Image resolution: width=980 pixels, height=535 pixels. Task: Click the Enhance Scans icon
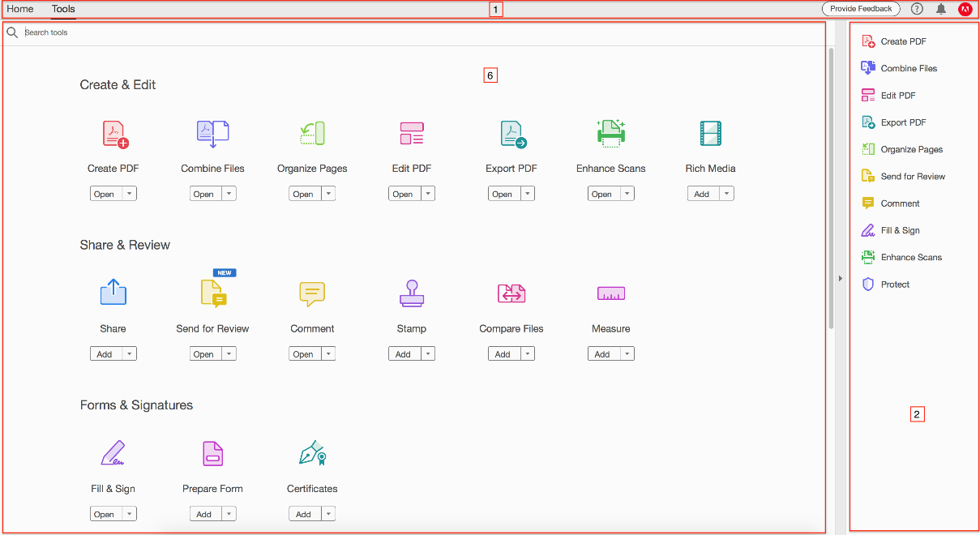point(610,133)
